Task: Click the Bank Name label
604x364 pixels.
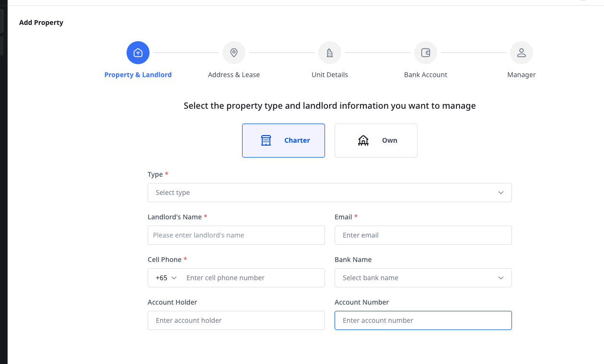Action: tap(353, 260)
